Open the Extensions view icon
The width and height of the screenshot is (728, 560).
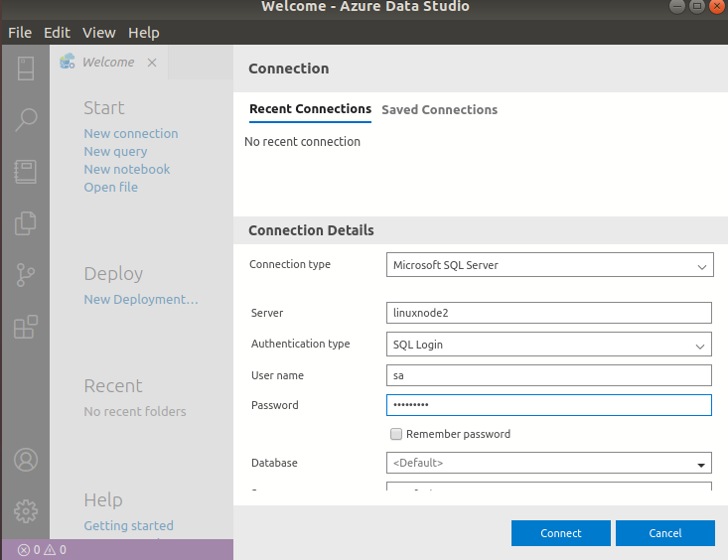click(26, 327)
